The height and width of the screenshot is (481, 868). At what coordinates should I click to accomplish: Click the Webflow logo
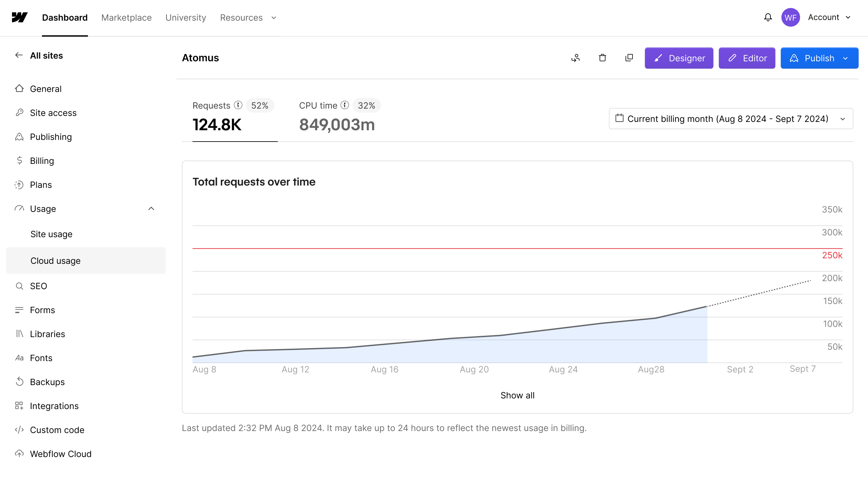[x=19, y=18]
